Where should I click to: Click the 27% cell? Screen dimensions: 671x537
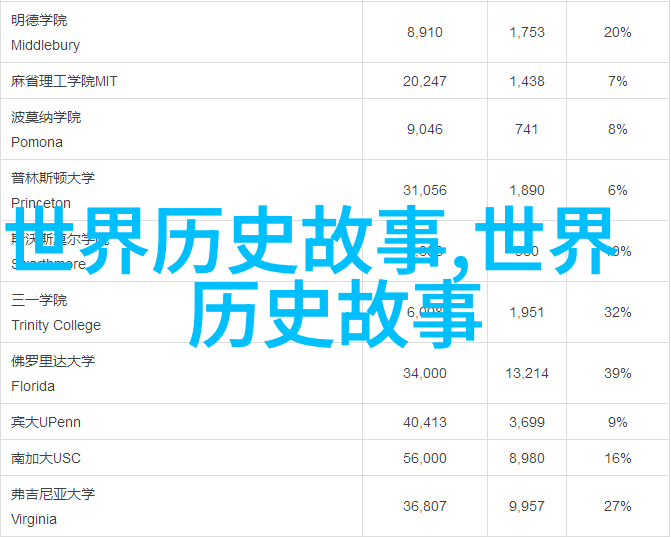coord(618,507)
